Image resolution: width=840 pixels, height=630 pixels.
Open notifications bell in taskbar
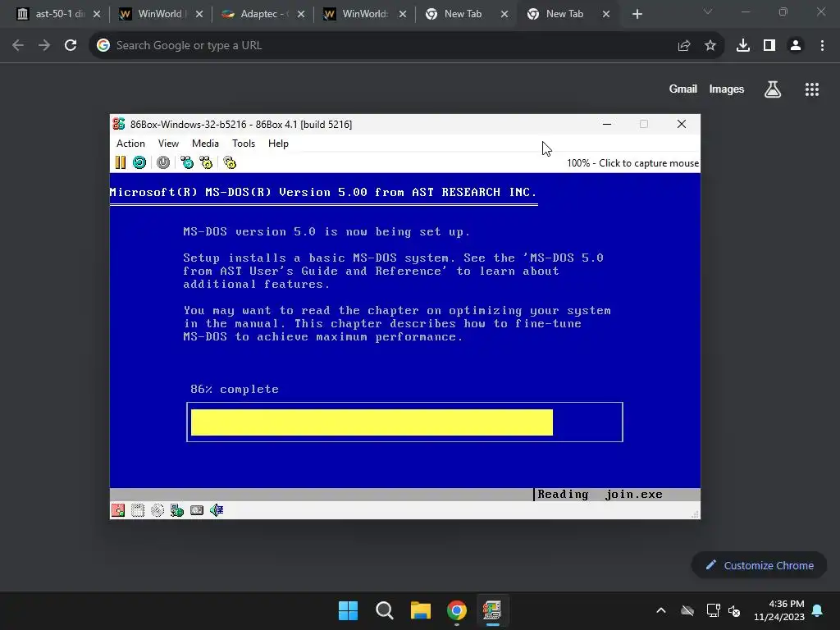pyautogui.click(x=818, y=610)
